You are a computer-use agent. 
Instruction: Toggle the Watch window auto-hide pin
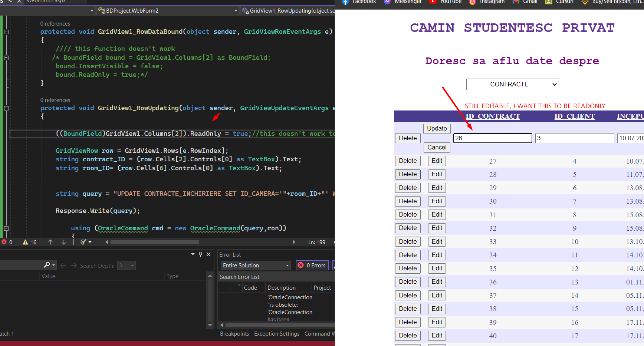[200, 254]
